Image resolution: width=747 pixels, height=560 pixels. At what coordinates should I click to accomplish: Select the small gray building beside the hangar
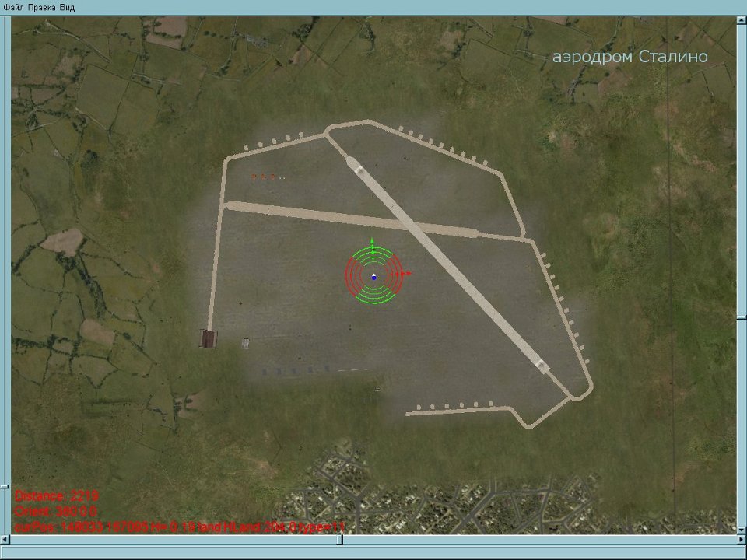coord(245,343)
